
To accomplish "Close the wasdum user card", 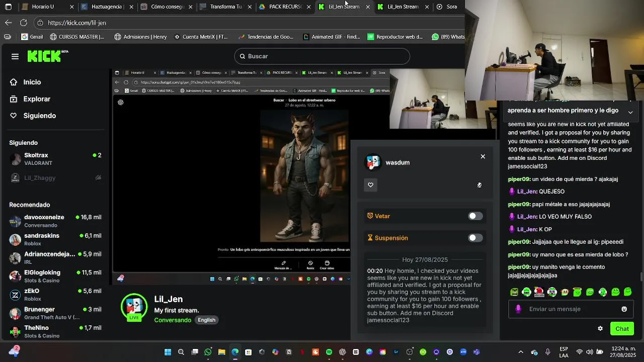I will tap(482, 156).
